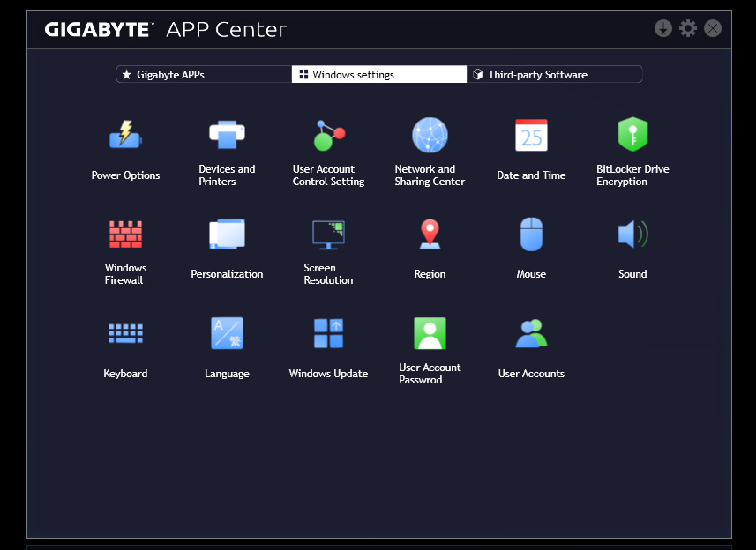Switch to the Gigabyte APPs tab
The image size is (756, 550).
coord(204,75)
